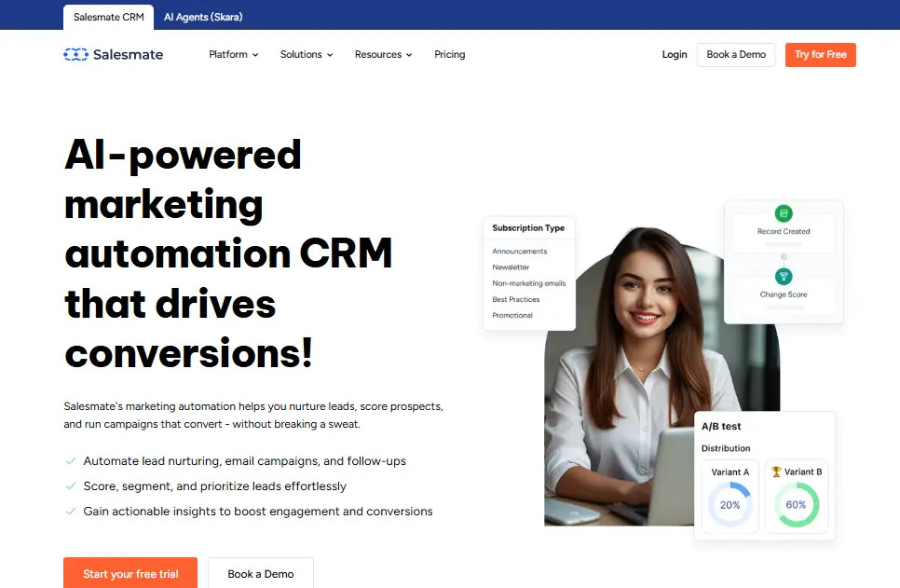Click Announcements in Subscription Type card
This screenshot has width=900, height=588.
click(520, 251)
